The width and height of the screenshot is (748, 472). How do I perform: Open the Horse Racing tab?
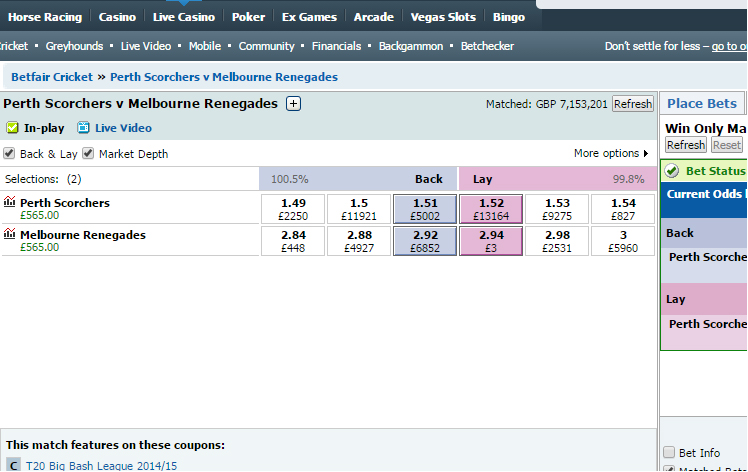(45, 17)
